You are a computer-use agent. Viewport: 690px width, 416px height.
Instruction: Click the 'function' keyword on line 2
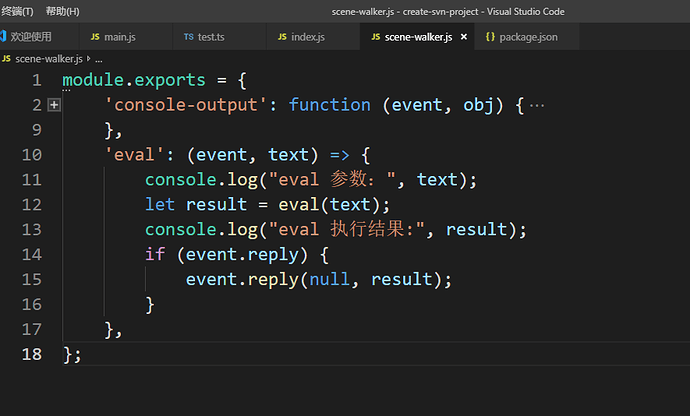[x=330, y=105]
